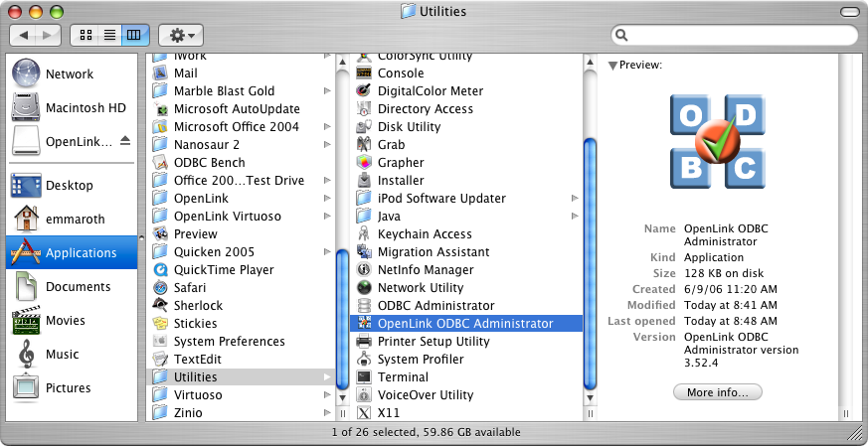Switch to list view mode

pyautogui.click(x=109, y=36)
